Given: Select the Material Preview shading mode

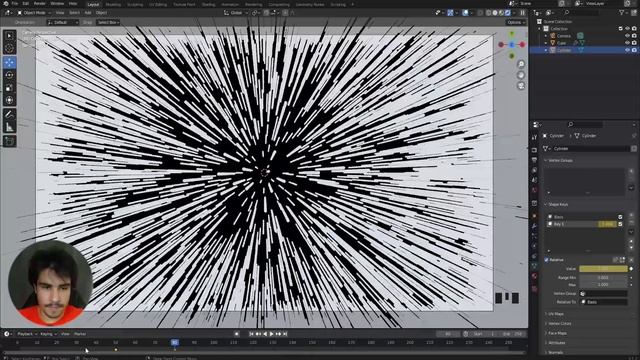Looking at the screenshot, I should (501, 13).
